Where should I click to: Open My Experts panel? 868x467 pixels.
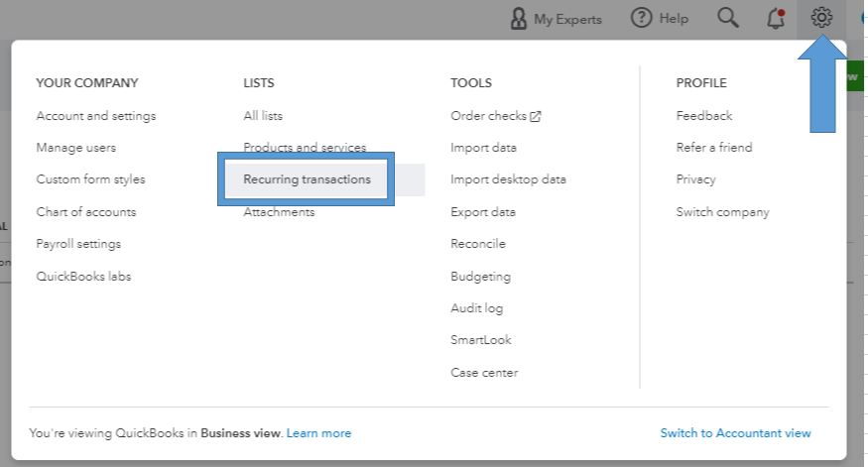pyautogui.click(x=556, y=19)
